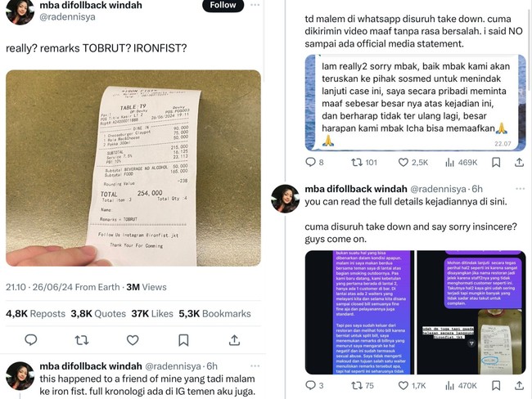This screenshot has width=532, height=399.
Task: Open more options on full details tweet
Action: point(520,189)
